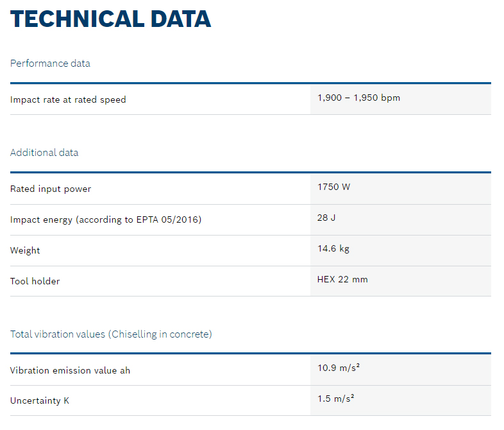The width and height of the screenshot is (504, 430).
Task: Click the Impact rate at rated speed label
Action: tap(68, 99)
